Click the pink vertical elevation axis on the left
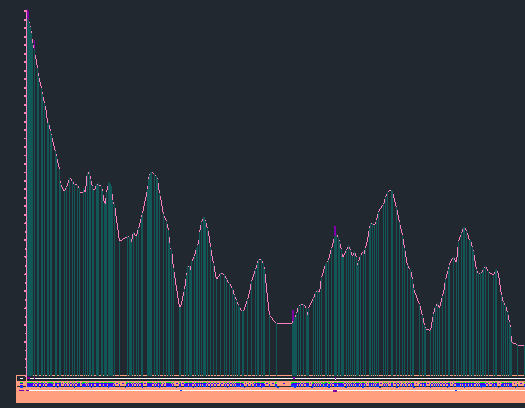The width and height of the screenshot is (525, 408). (x=25, y=192)
